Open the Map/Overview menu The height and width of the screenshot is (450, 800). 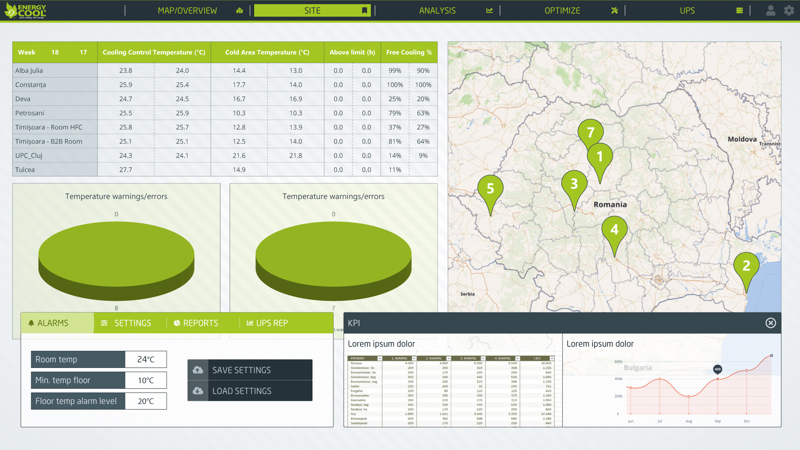click(x=188, y=11)
